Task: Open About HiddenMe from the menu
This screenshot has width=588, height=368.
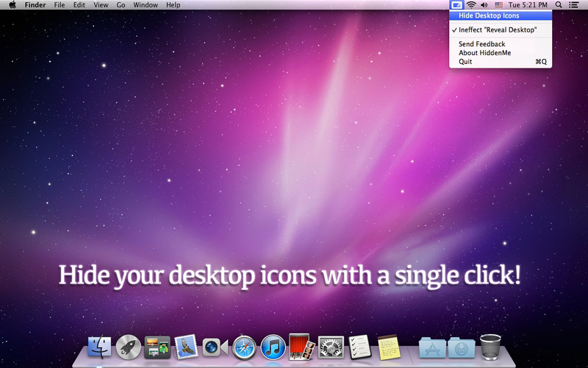Action: tap(501, 53)
